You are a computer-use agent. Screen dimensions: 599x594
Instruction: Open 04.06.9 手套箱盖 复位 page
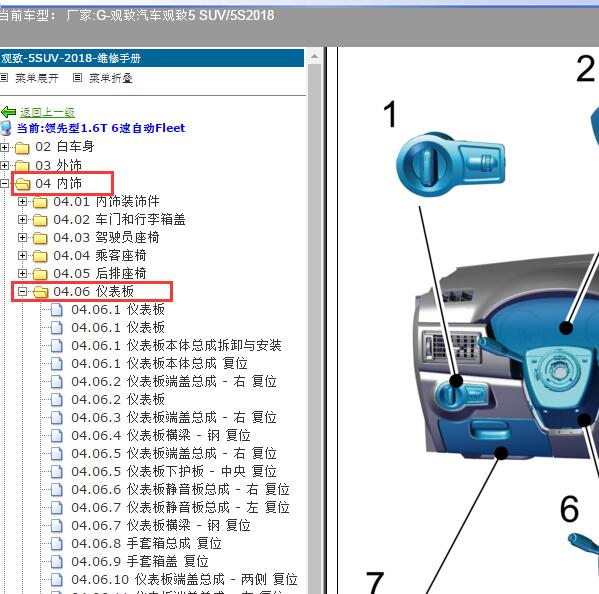coord(140,561)
